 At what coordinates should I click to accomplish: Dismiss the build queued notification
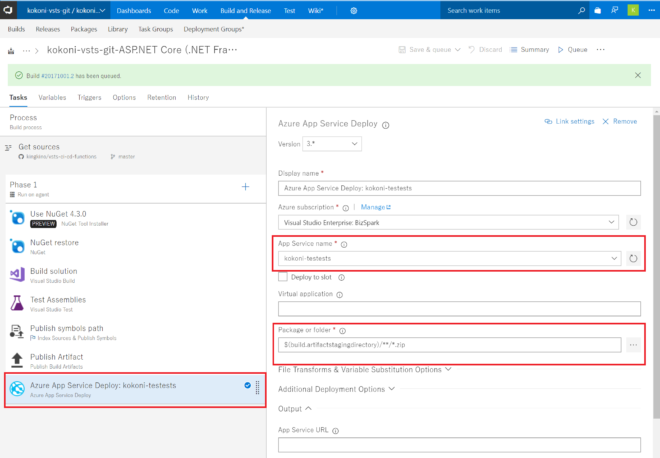[x=638, y=75]
